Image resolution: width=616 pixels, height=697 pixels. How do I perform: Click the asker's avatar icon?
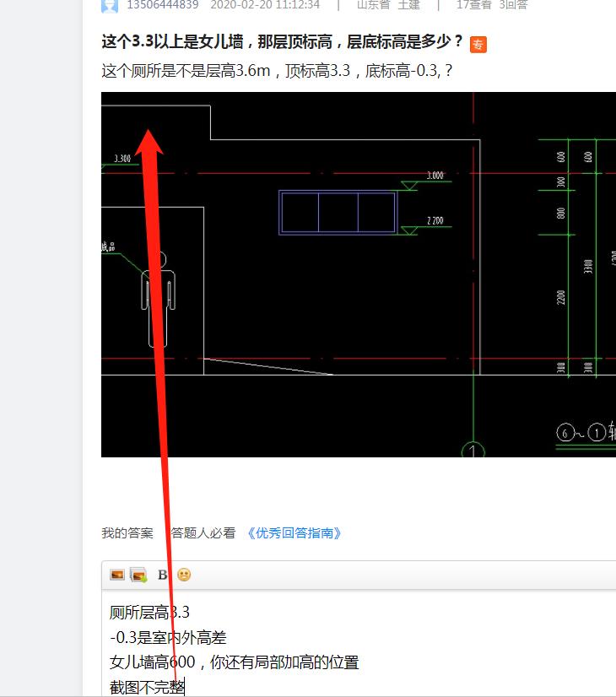[110, 6]
